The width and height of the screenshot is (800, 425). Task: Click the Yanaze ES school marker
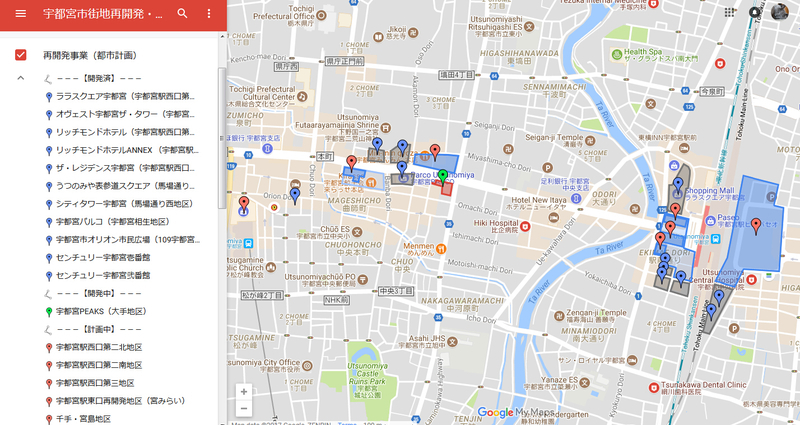[584, 383]
